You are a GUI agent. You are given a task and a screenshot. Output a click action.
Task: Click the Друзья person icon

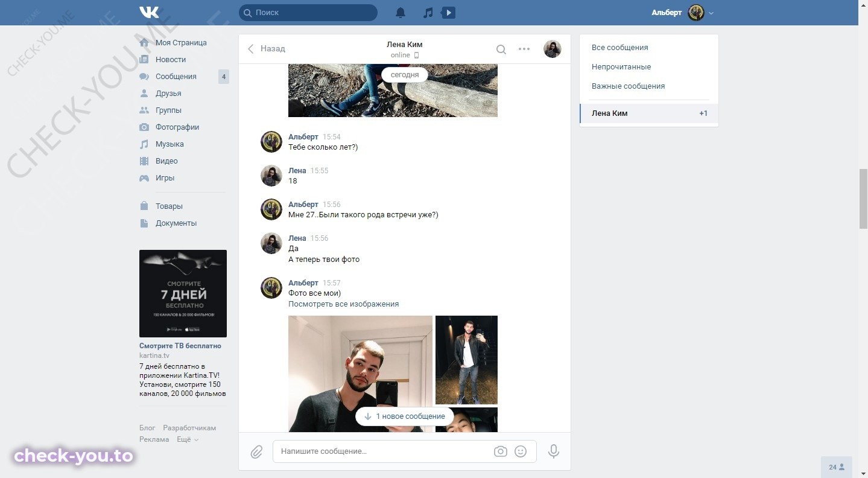point(144,94)
